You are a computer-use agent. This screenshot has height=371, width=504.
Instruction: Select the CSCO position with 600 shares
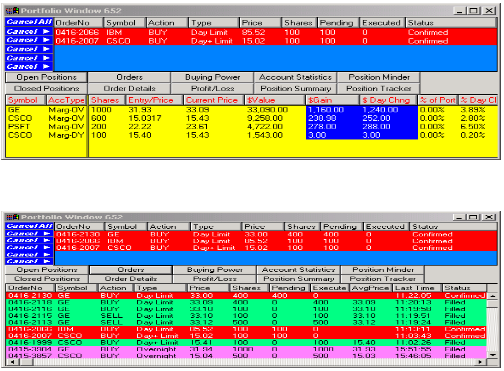pyautogui.click(x=252, y=118)
